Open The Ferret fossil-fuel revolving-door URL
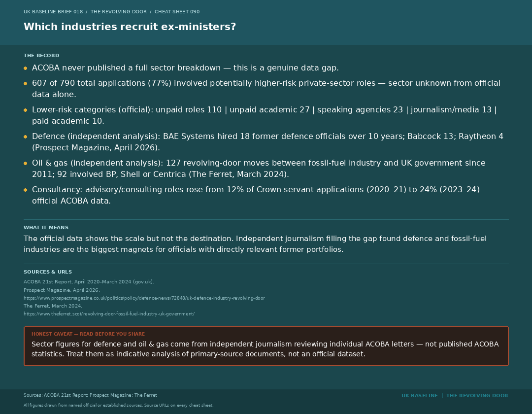 coord(109,314)
